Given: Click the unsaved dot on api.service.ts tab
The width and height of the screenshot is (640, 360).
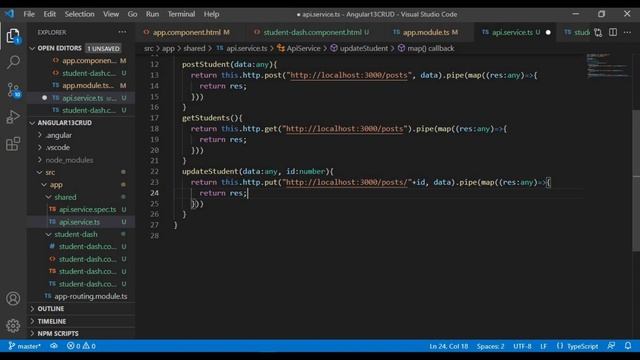Looking at the screenshot, I should tap(548, 32).
